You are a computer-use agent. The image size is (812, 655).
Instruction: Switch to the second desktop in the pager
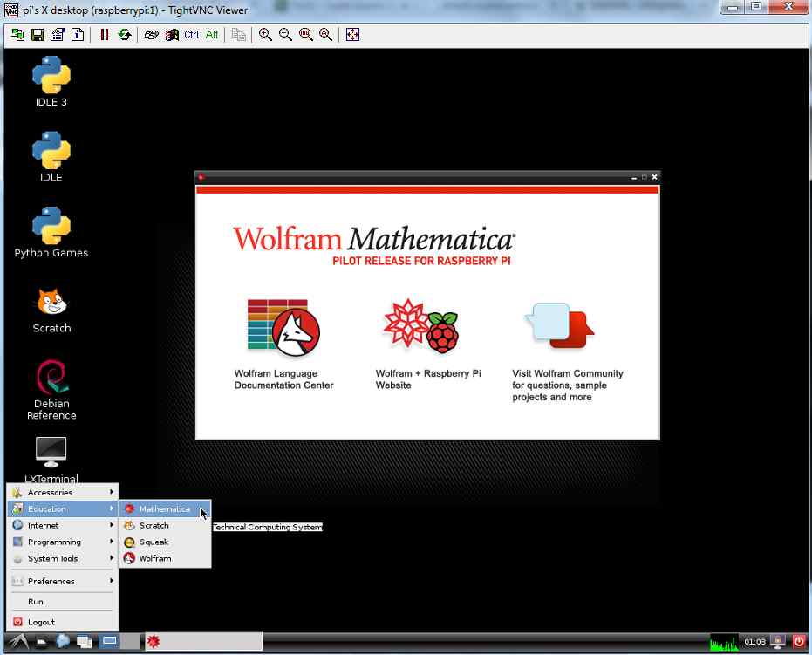(131, 642)
